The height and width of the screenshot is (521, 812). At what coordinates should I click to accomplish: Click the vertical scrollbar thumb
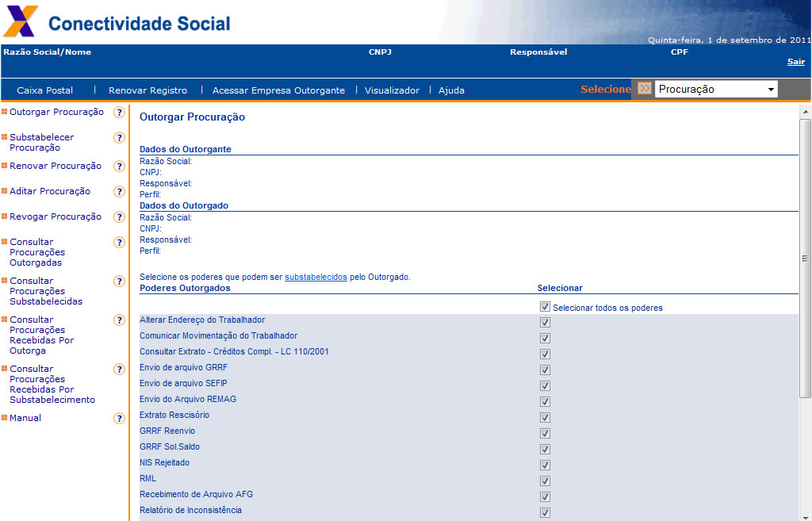coord(805,258)
